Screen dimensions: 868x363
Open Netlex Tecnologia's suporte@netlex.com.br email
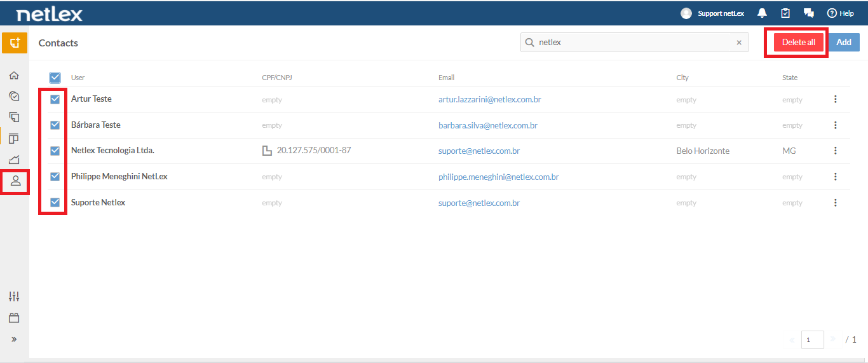(x=479, y=151)
